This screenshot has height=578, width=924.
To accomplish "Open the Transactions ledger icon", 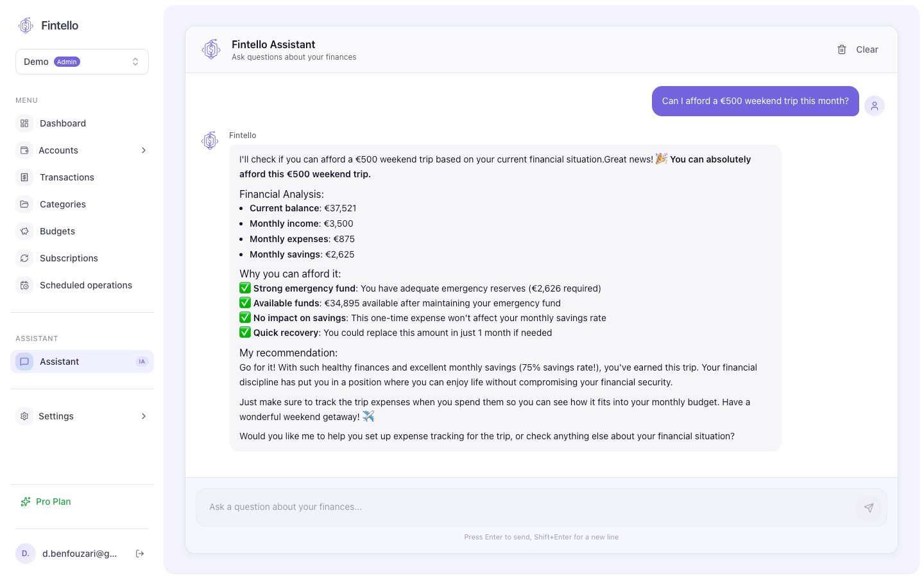I will tap(24, 177).
